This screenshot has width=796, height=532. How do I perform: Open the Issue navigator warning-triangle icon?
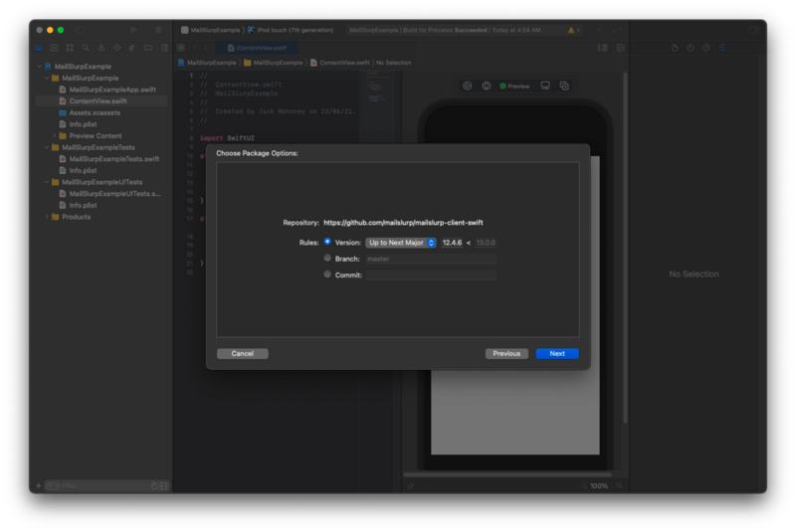[x=101, y=48]
